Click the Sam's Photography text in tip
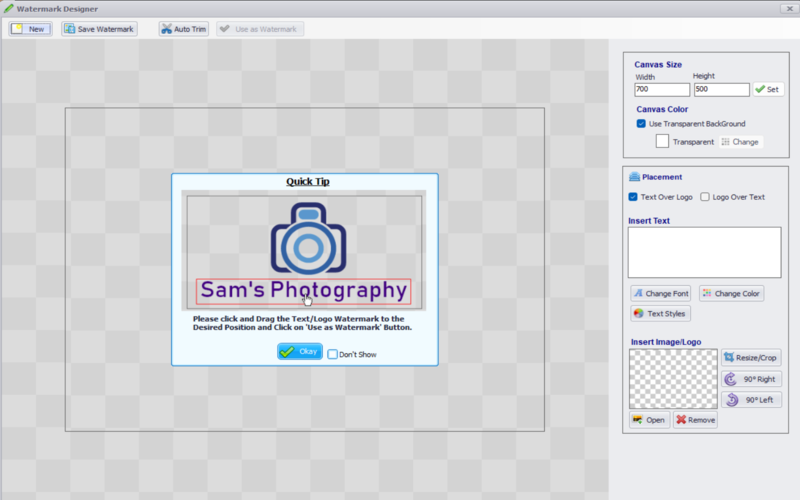Viewport: 800px width, 500px height. pos(304,291)
